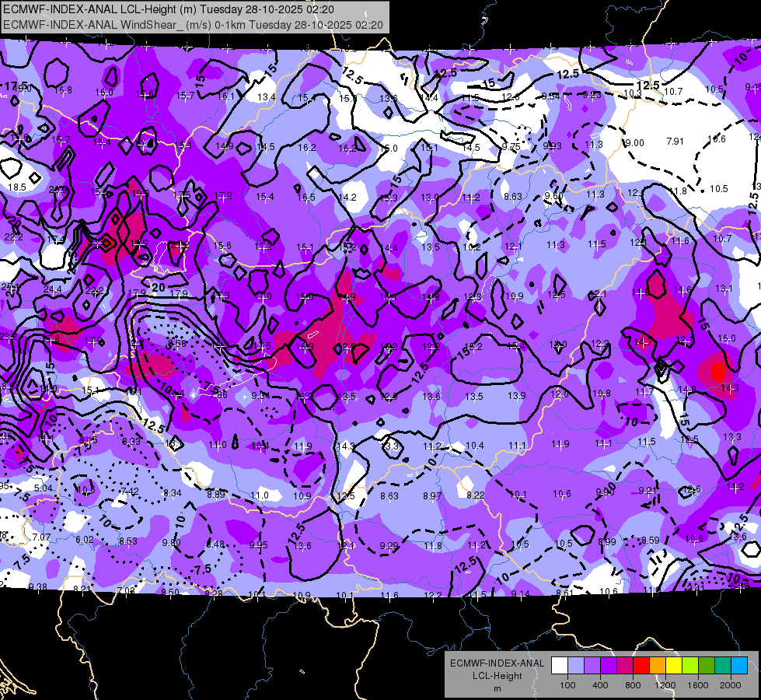Click the wind shear value 8.50

pyautogui.click(x=170, y=592)
